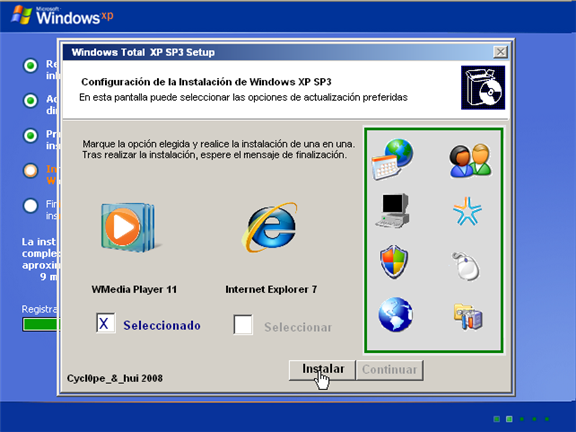Click the orange current step radio indicator
576x432 pixels.
(x=30, y=170)
